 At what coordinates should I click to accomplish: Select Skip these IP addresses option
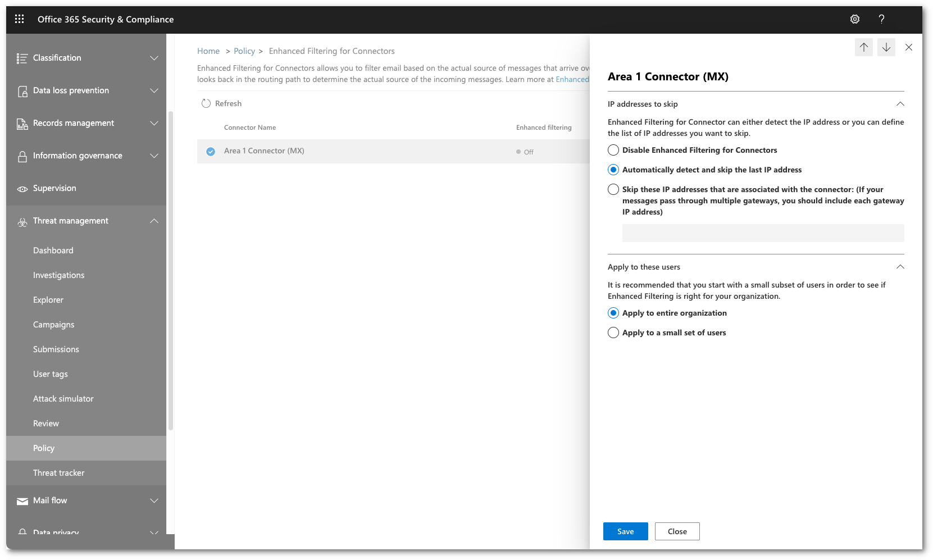click(613, 189)
